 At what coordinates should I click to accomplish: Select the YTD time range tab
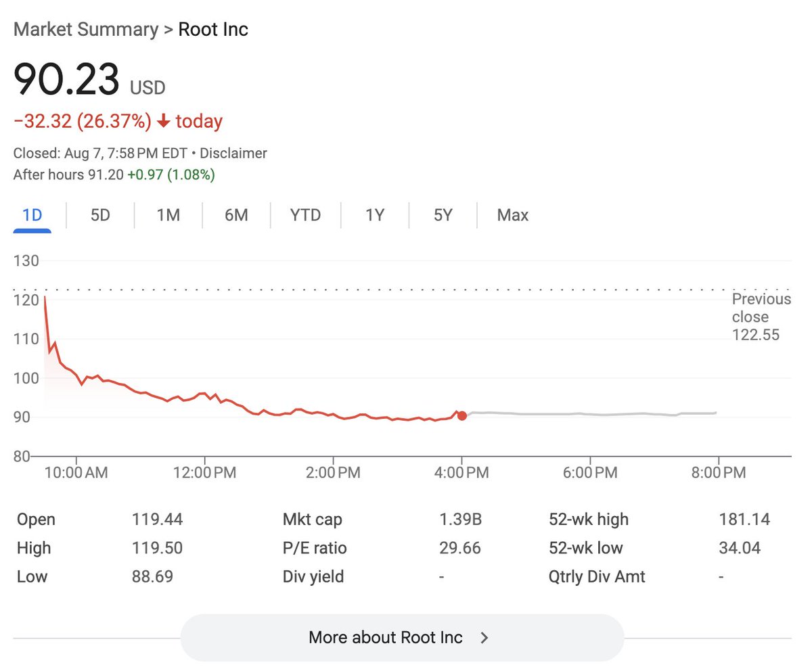click(x=305, y=216)
